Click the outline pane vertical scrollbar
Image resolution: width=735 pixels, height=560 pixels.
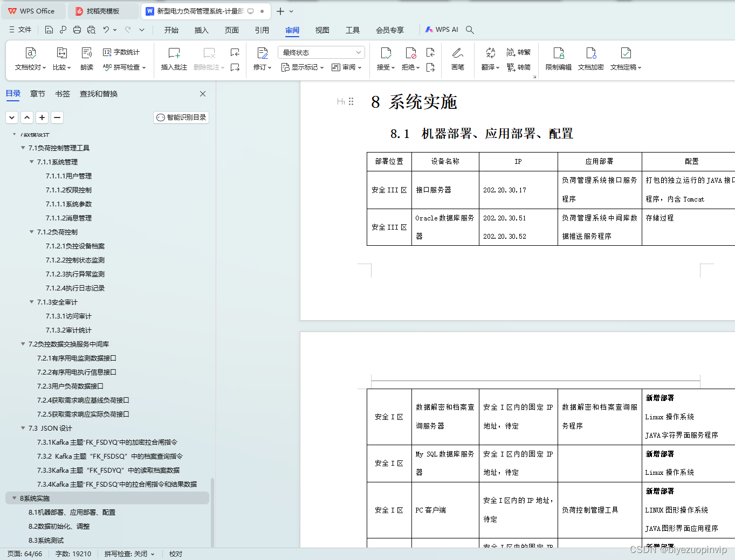[212, 512]
